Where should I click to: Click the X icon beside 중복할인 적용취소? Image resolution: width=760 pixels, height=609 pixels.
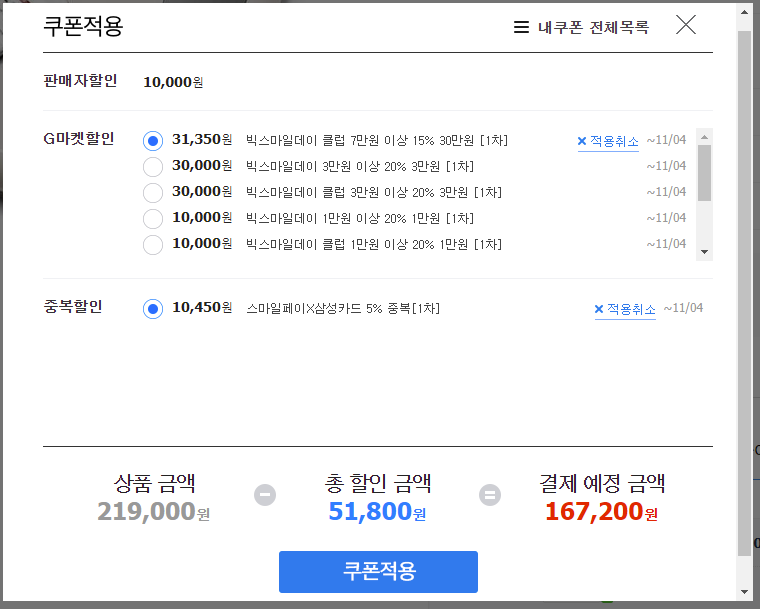(x=599, y=309)
